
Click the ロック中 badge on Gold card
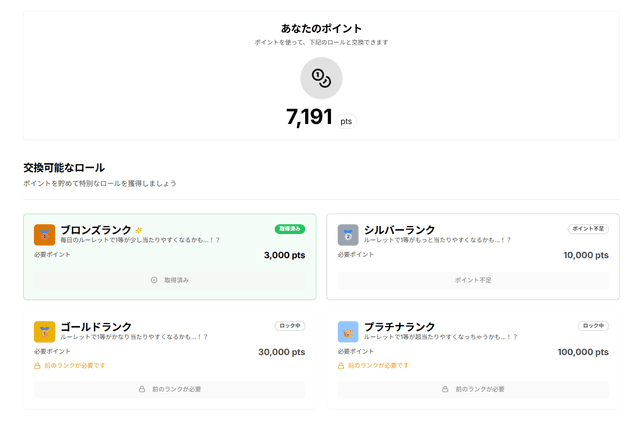pos(290,325)
